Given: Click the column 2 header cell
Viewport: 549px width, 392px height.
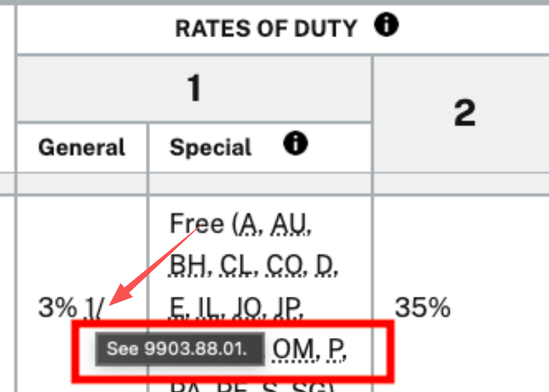Looking at the screenshot, I should click(464, 113).
